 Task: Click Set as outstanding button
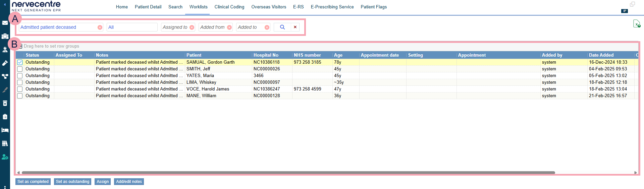[72, 182]
